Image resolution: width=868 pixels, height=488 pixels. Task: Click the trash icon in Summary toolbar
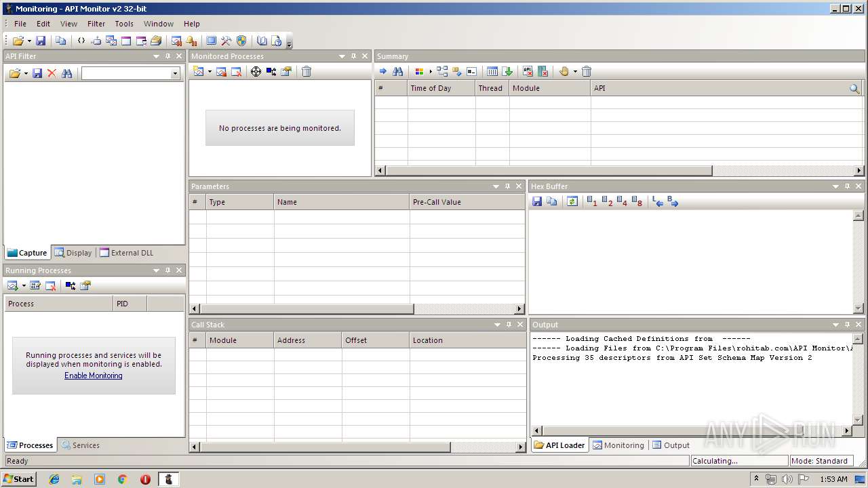coord(587,71)
